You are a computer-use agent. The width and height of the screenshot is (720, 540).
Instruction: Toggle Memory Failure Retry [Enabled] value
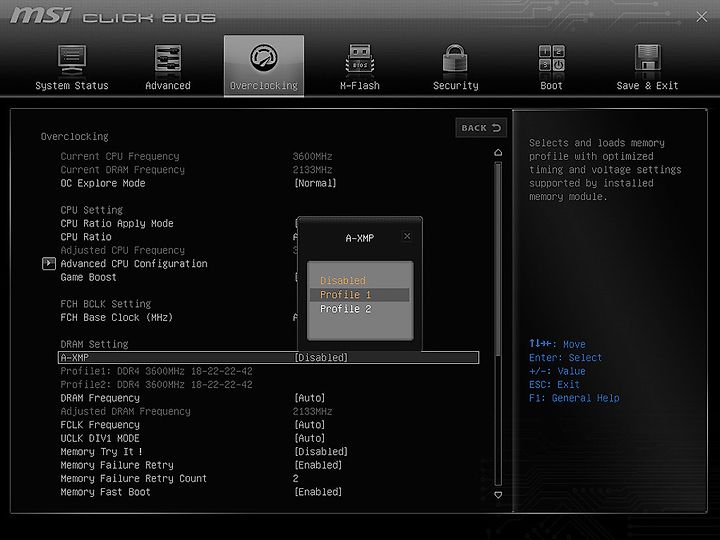click(318, 465)
